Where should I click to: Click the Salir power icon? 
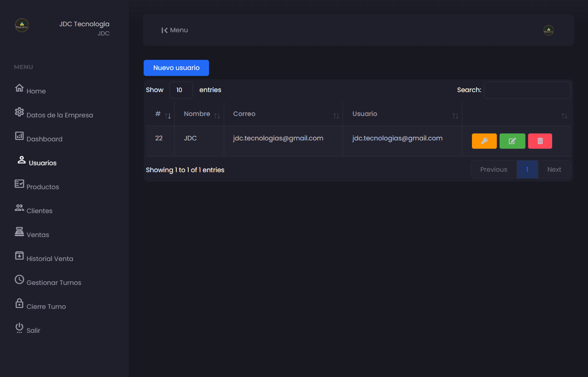click(x=19, y=327)
